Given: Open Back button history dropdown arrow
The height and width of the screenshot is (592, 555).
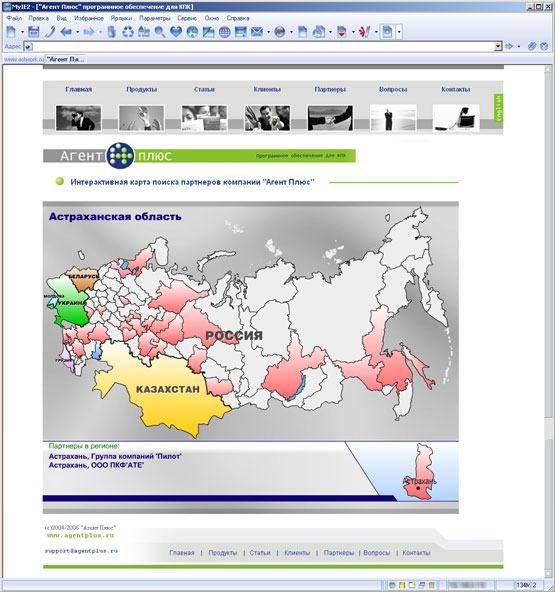Looking at the screenshot, I should coord(77,32).
